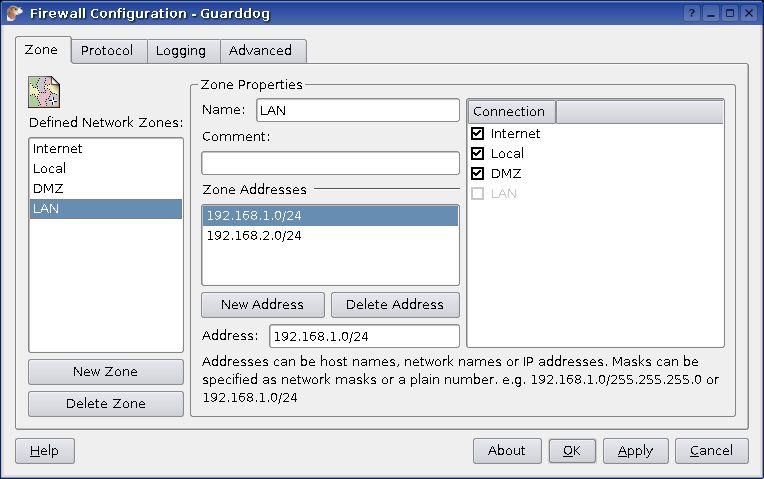Click the Connection column header
Screen dimensions: 764x479
(510, 112)
